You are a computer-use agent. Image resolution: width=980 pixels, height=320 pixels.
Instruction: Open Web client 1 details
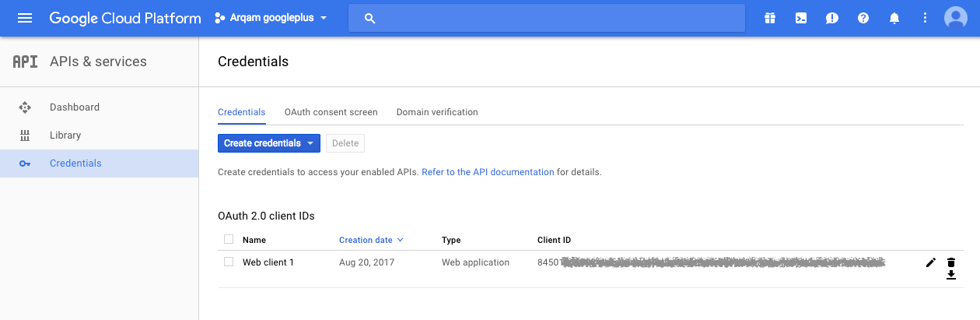click(x=268, y=262)
